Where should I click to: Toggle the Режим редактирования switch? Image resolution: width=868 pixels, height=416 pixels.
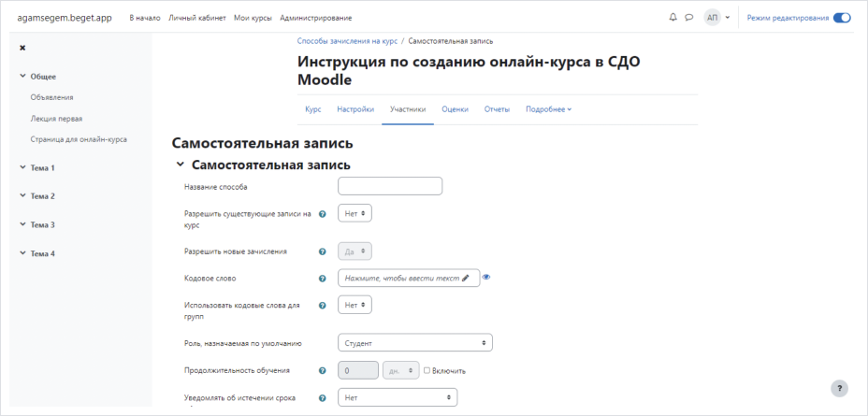click(x=842, y=18)
